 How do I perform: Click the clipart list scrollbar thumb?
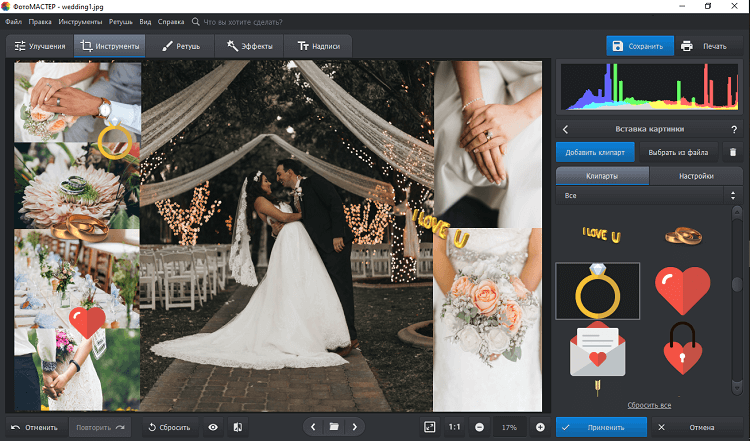point(737,284)
